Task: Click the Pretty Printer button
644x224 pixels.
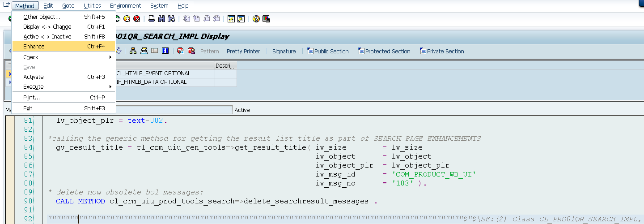Action: (x=243, y=52)
